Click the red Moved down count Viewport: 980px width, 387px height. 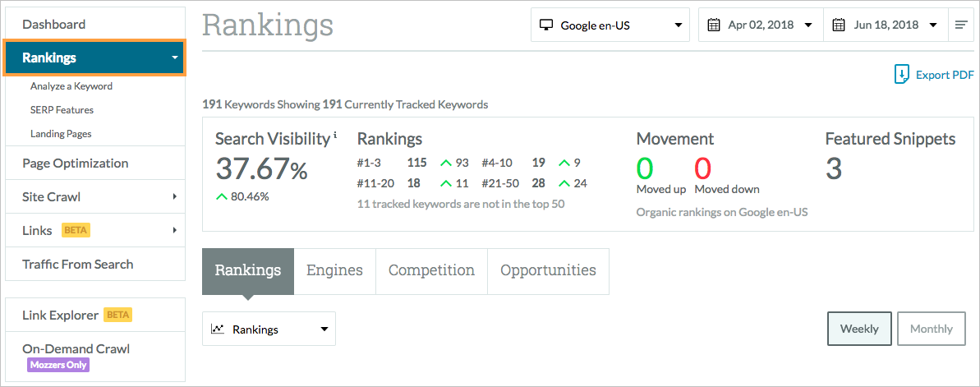pyautogui.click(x=703, y=168)
